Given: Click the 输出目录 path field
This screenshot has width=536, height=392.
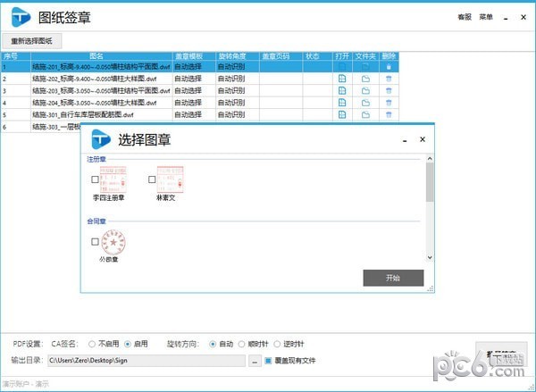Looking at the screenshot, I should pos(147,361).
